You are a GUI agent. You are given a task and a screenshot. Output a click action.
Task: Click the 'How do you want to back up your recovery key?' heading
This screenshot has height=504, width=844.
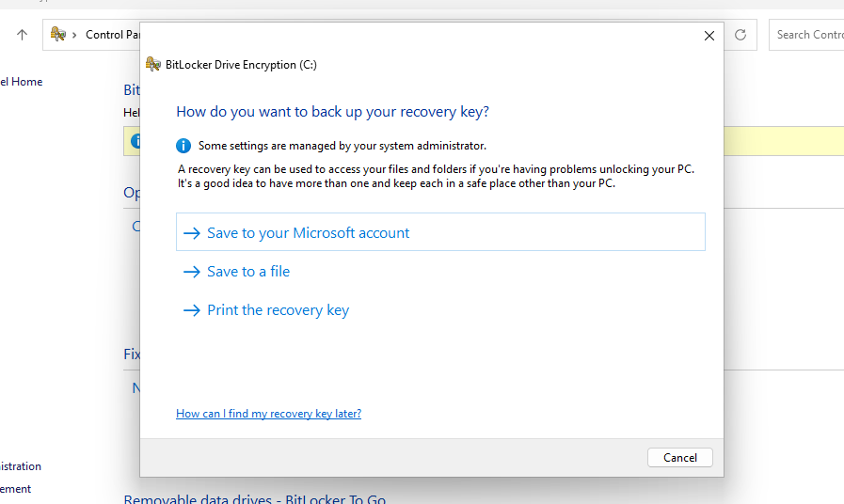tap(333, 111)
